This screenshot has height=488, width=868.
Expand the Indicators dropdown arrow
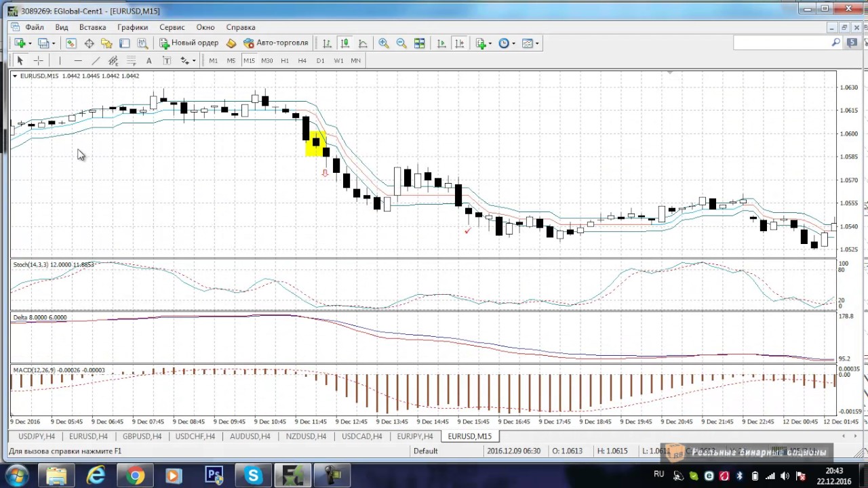coord(490,43)
